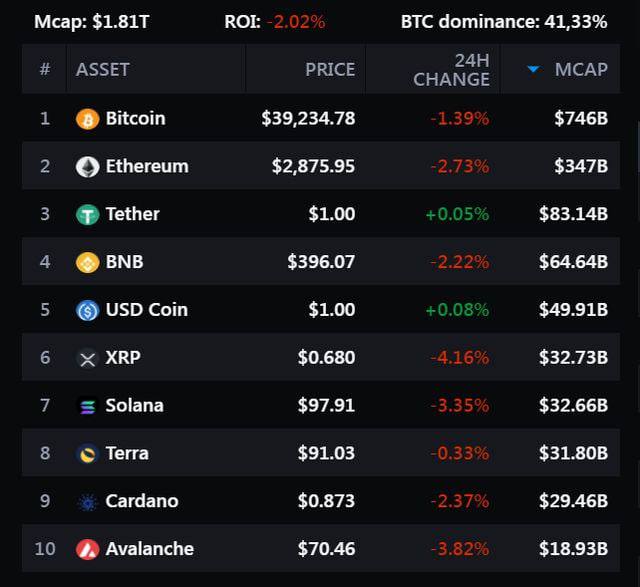640x587 pixels.
Task: Sort by the ASSET column header
Action: click(x=103, y=69)
